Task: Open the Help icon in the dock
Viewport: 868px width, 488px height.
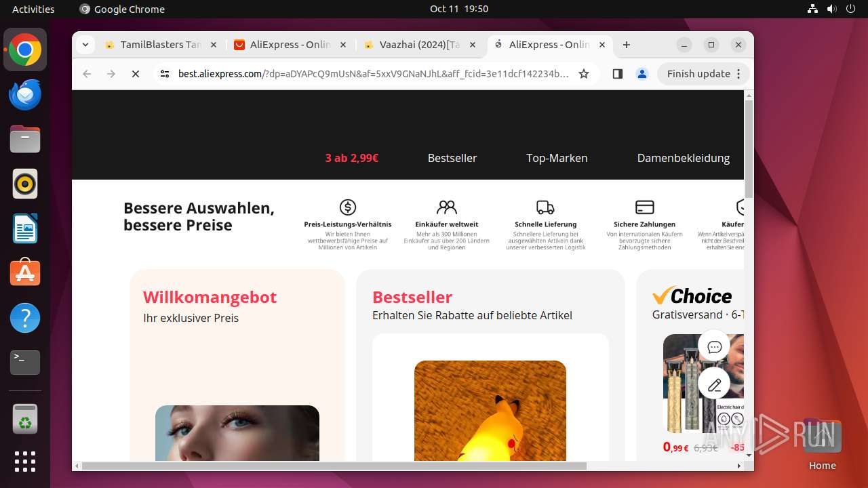Action: (x=25, y=318)
